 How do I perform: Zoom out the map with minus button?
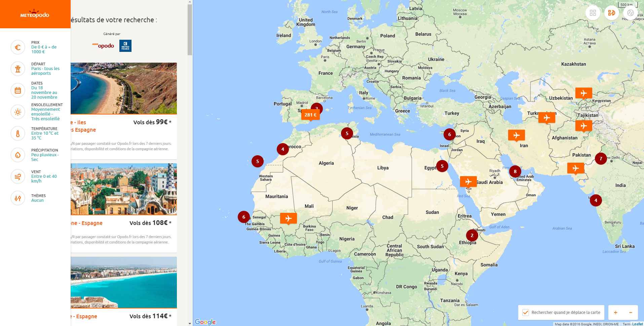[x=631, y=313]
